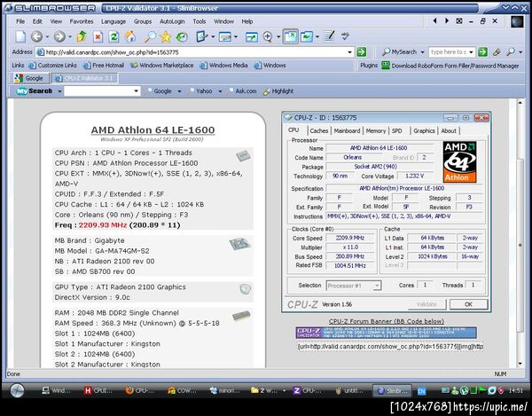Expand the 'type here to search' box dropdown
The height and width of the screenshot is (416, 532).
(x=472, y=52)
